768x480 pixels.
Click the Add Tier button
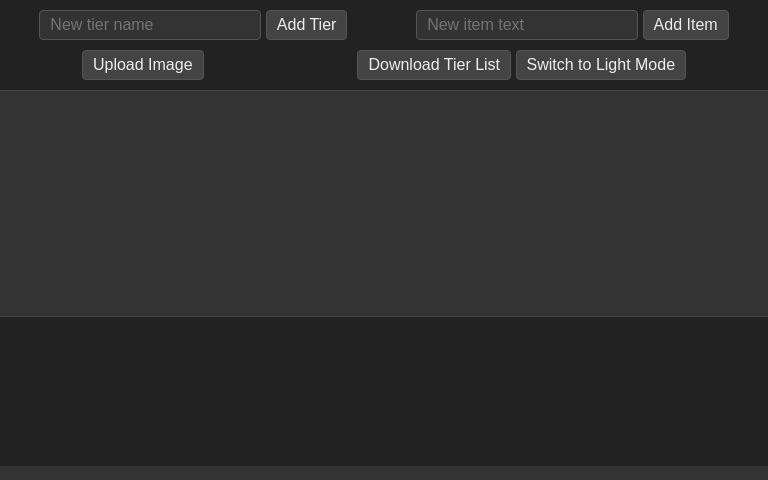(x=306, y=25)
